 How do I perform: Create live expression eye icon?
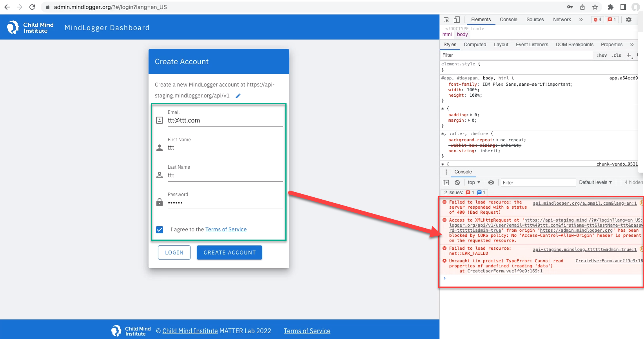pos(491,182)
